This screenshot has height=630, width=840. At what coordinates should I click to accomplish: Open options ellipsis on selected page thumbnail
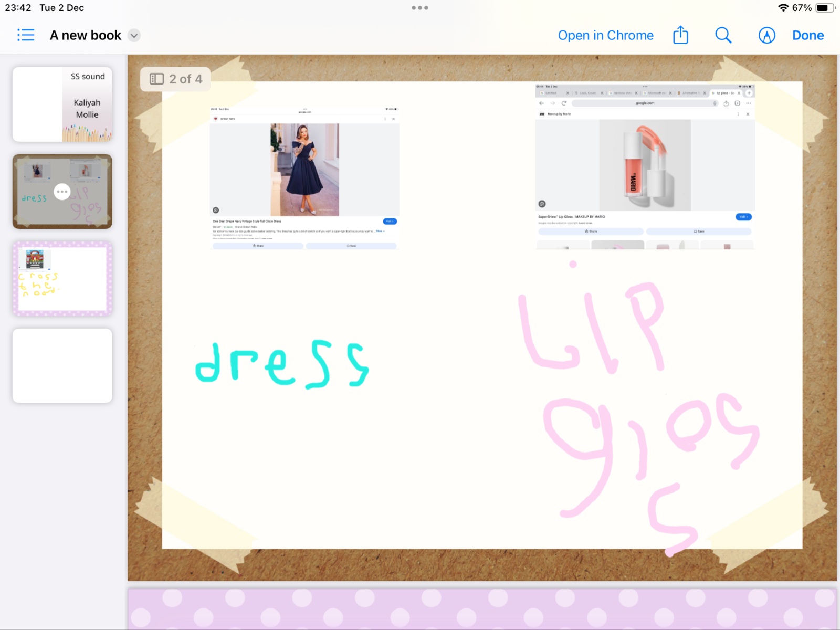coord(62,192)
